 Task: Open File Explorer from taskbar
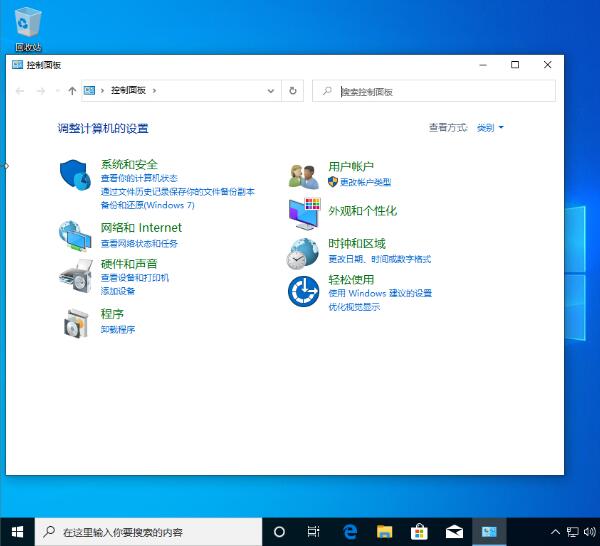(385, 532)
